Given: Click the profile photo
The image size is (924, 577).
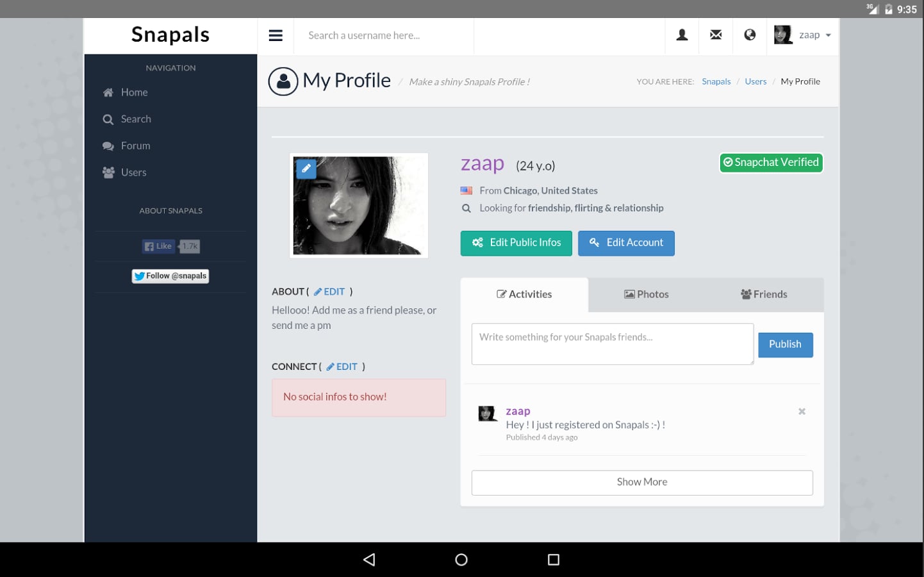Looking at the screenshot, I should point(359,206).
